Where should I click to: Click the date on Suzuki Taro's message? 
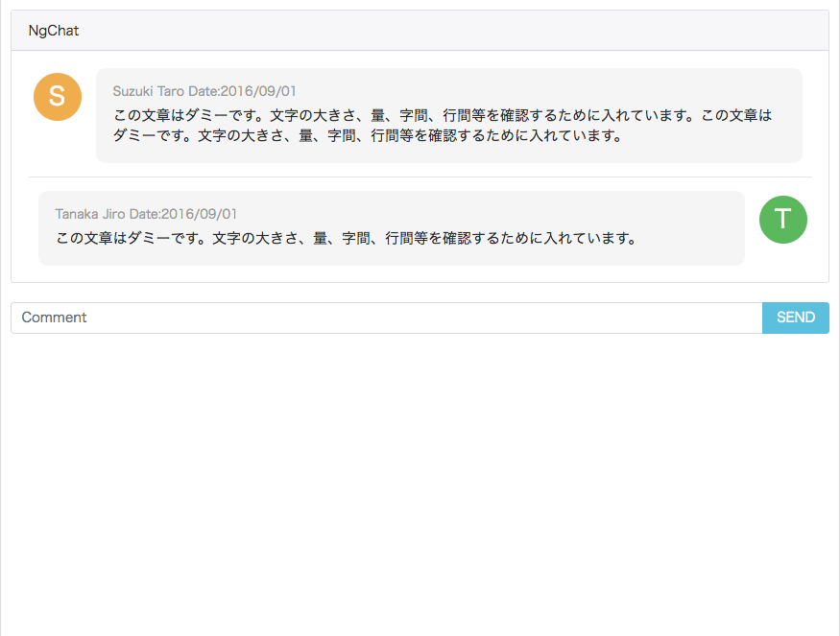pyautogui.click(x=244, y=90)
